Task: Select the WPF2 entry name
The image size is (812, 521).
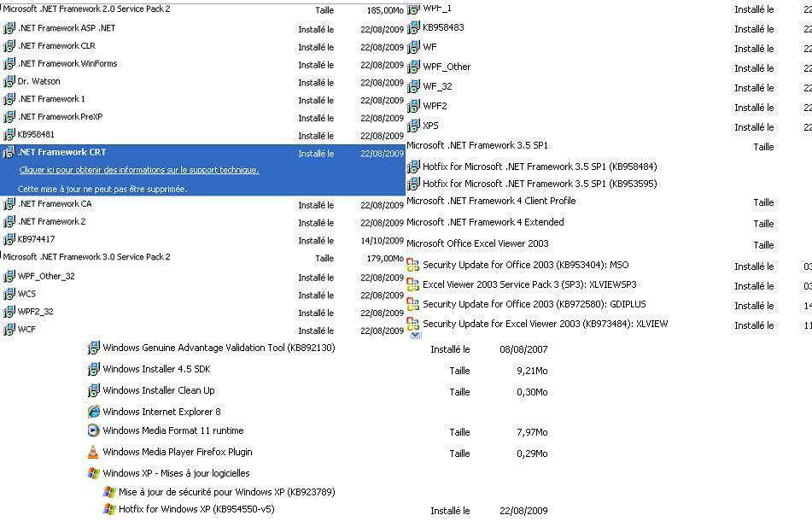Action: point(435,106)
